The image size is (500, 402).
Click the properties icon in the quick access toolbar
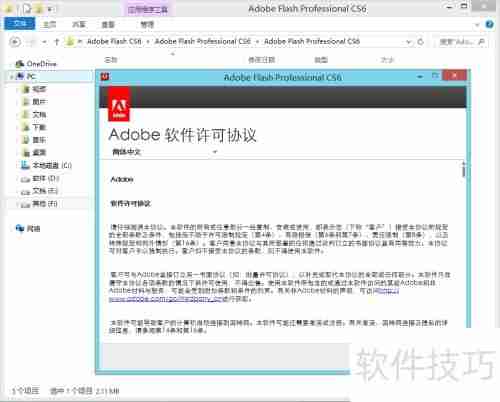click(28, 9)
